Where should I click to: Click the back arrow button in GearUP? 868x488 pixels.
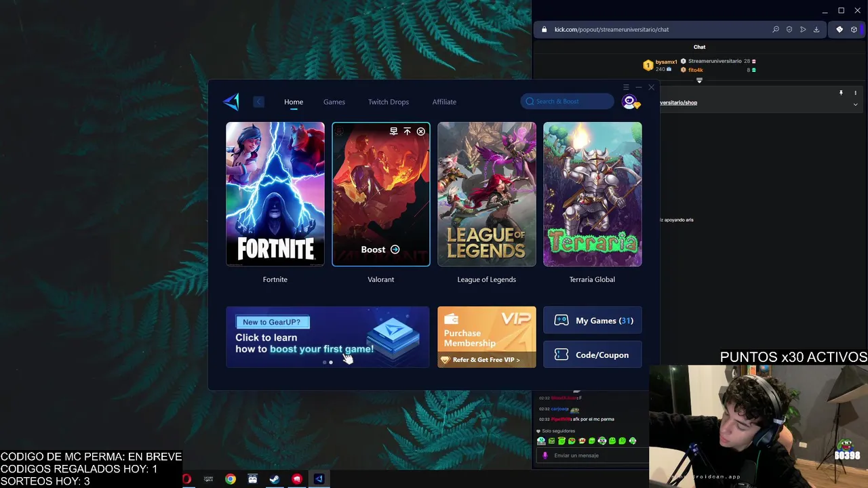click(258, 102)
